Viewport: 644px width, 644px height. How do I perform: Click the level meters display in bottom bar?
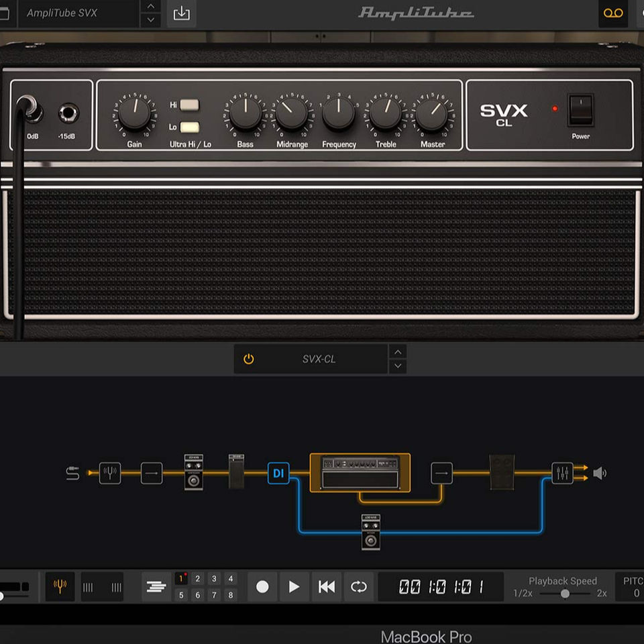102,587
